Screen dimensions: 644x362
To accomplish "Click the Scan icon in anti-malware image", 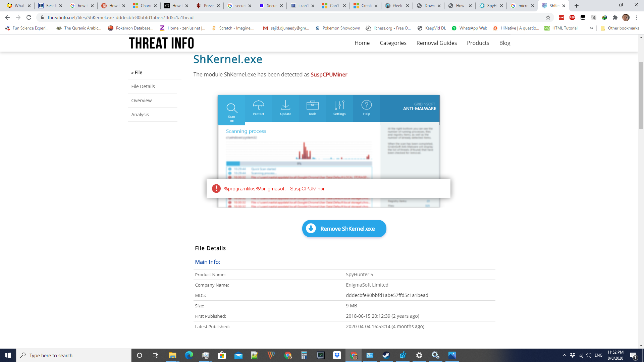I will tap(231, 110).
